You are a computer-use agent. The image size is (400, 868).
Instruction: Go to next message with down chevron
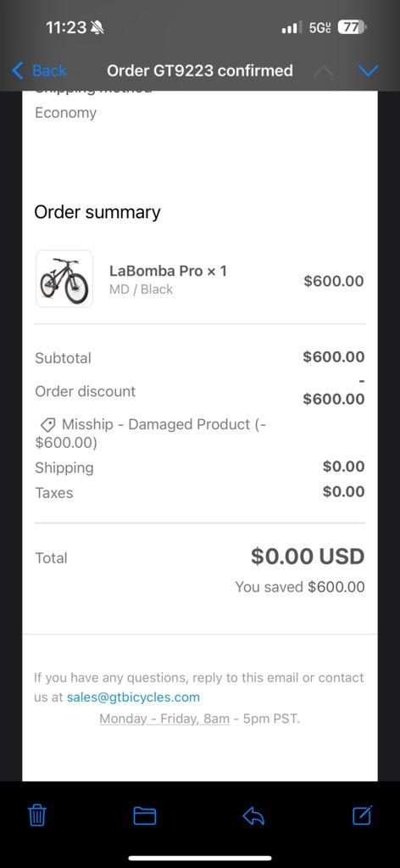[368, 70]
